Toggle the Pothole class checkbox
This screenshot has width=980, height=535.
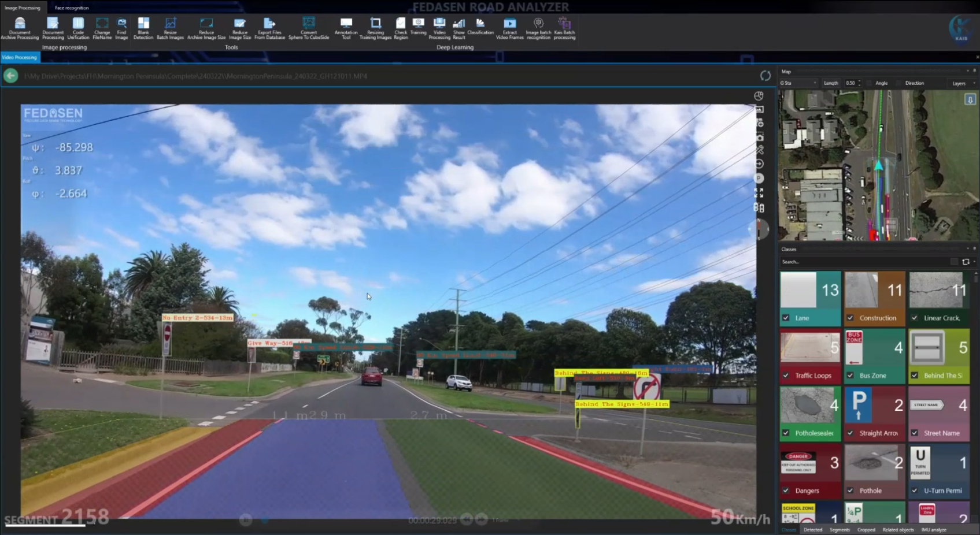pyautogui.click(x=850, y=491)
